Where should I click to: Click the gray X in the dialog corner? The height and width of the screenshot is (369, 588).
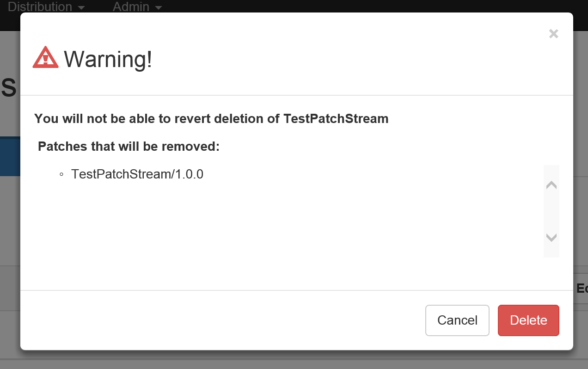pyautogui.click(x=553, y=33)
